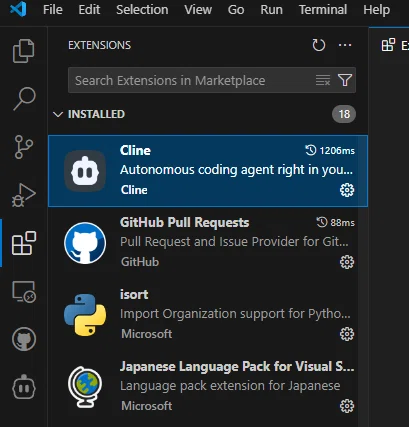Click Microsoft publisher under Japanese Language Pack
409x427 pixels.
147,406
